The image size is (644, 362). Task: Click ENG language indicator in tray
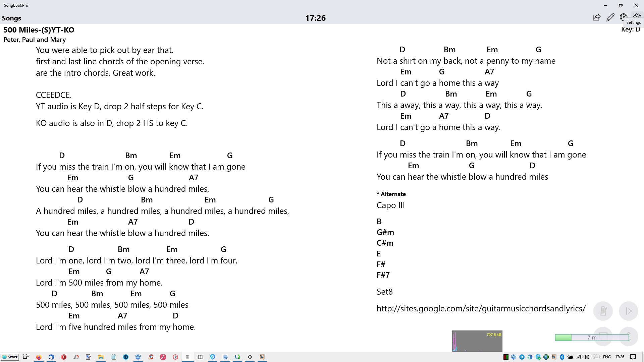(x=607, y=357)
